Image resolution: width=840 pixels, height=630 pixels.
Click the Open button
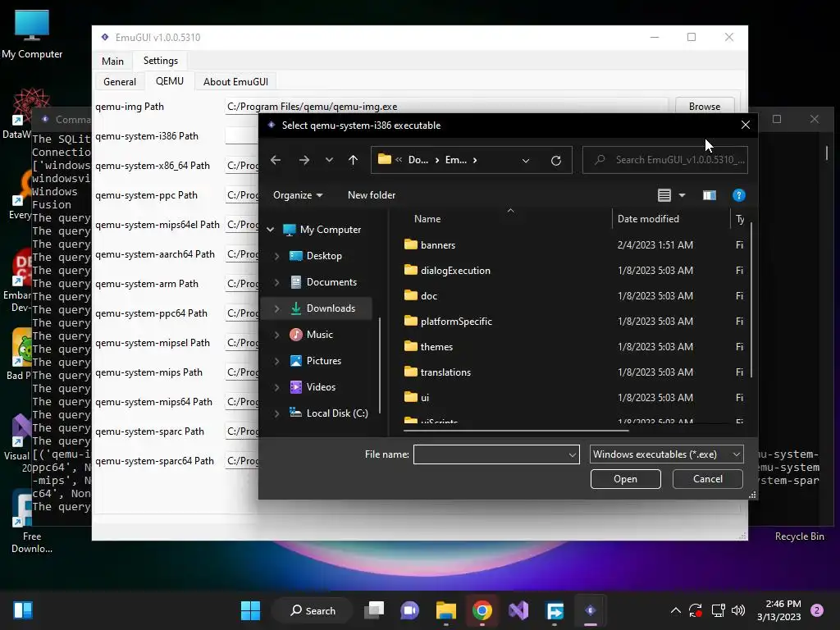tap(625, 479)
